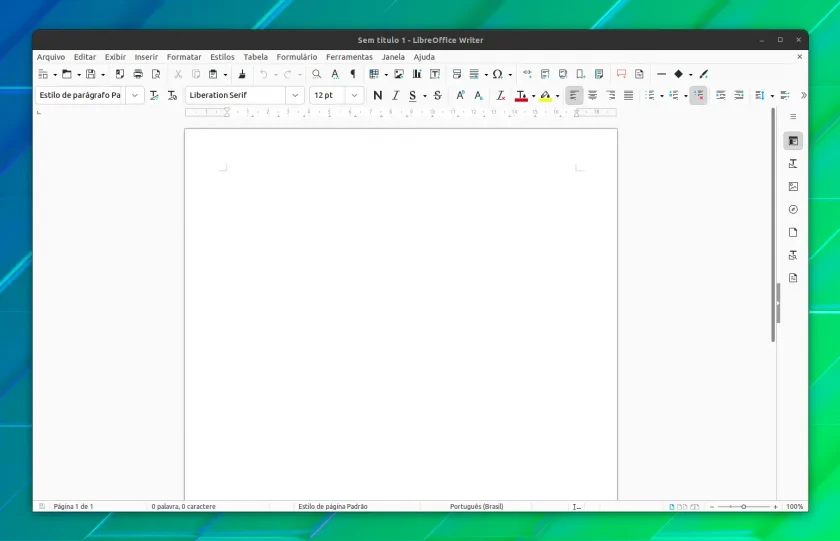The height and width of the screenshot is (541, 840).
Task: Clear direct formatting icon
Action: coord(500,95)
